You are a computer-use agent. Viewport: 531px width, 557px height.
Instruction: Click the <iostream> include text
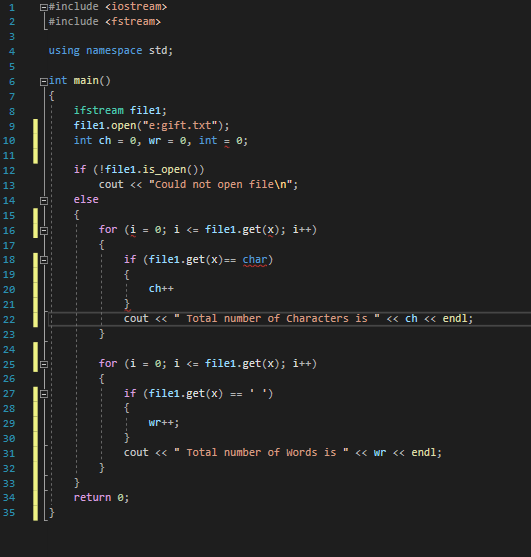click(136, 7)
